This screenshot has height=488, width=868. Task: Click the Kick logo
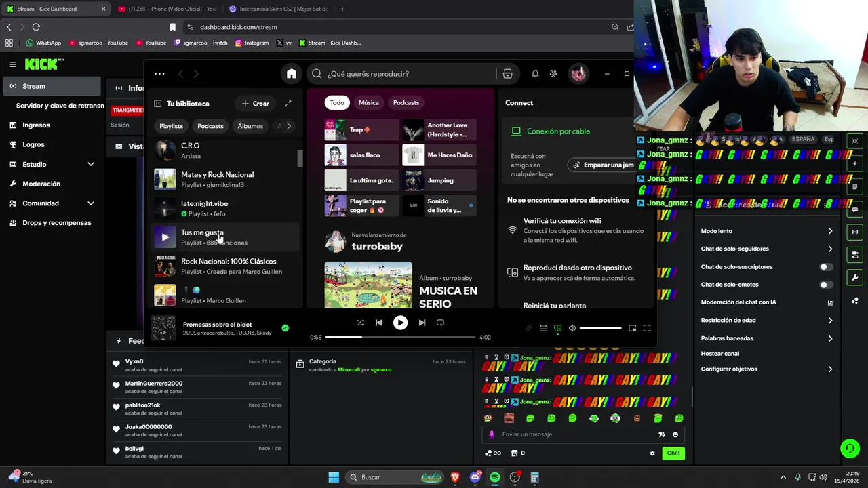point(44,64)
